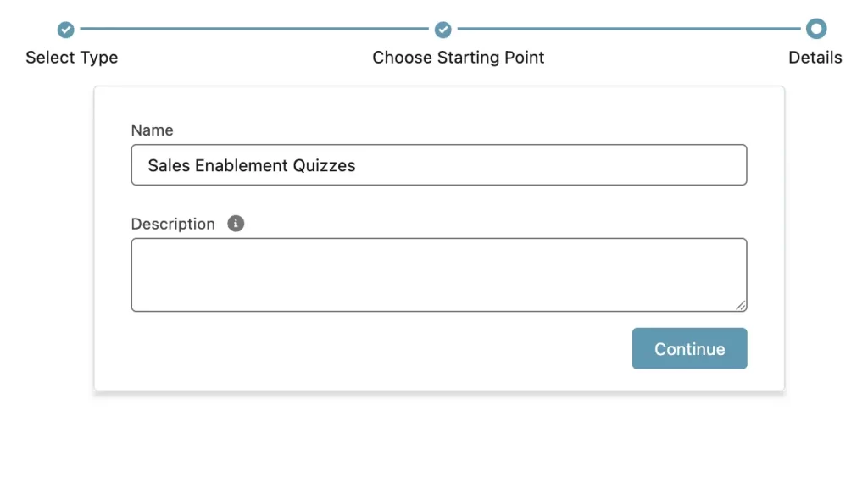Focus the Description text area
Viewport: 868px width, 499px height.
tap(438, 274)
